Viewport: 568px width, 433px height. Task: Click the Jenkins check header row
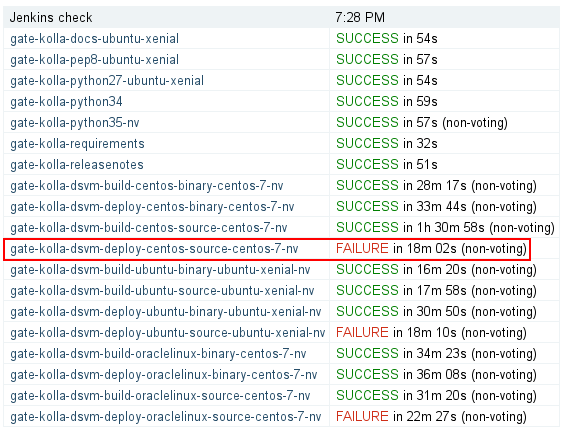(x=281, y=17)
